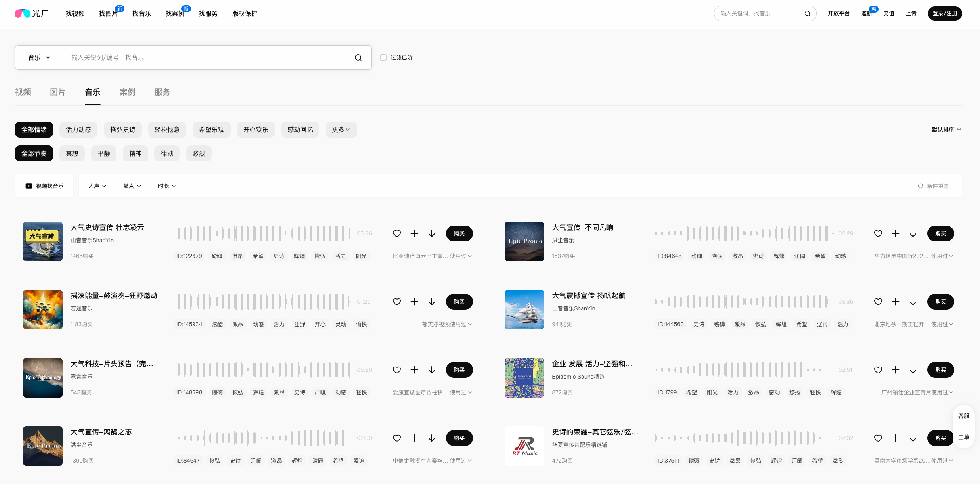
Task: Add 摇滚能量-鼓演奏-狂野燃动 to a collection with the plus icon
Action: point(414,302)
